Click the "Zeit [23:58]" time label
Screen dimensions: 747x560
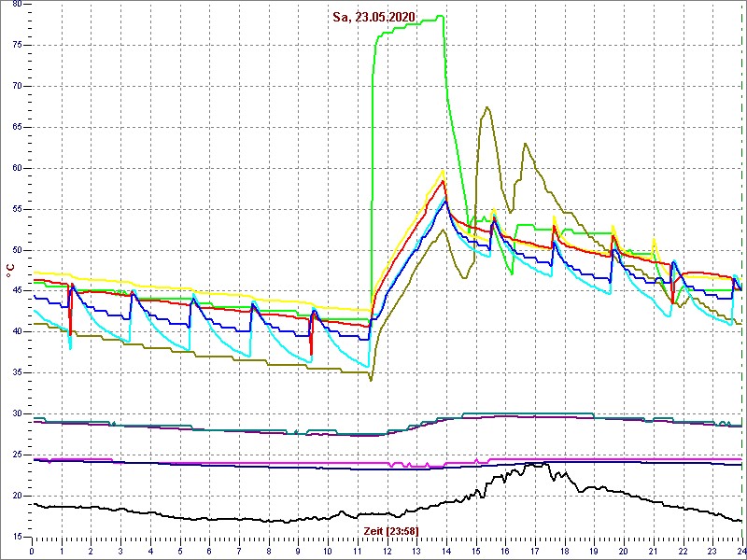[x=391, y=530]
